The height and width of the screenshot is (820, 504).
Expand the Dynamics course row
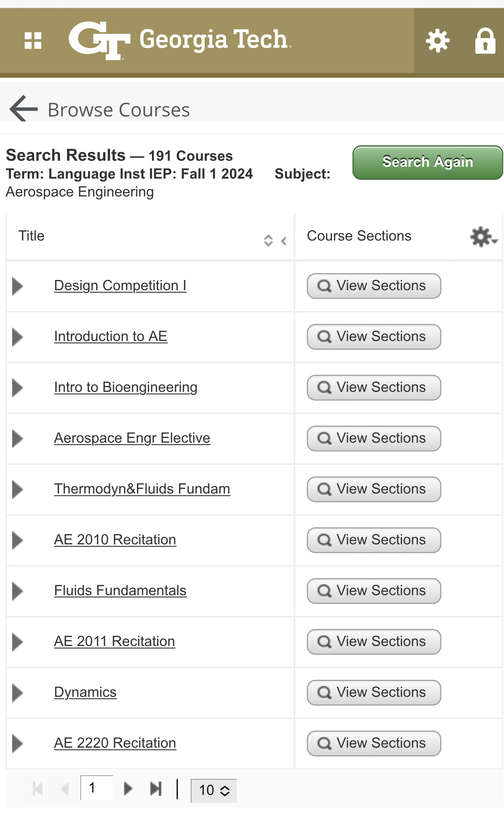coord(18,693)
